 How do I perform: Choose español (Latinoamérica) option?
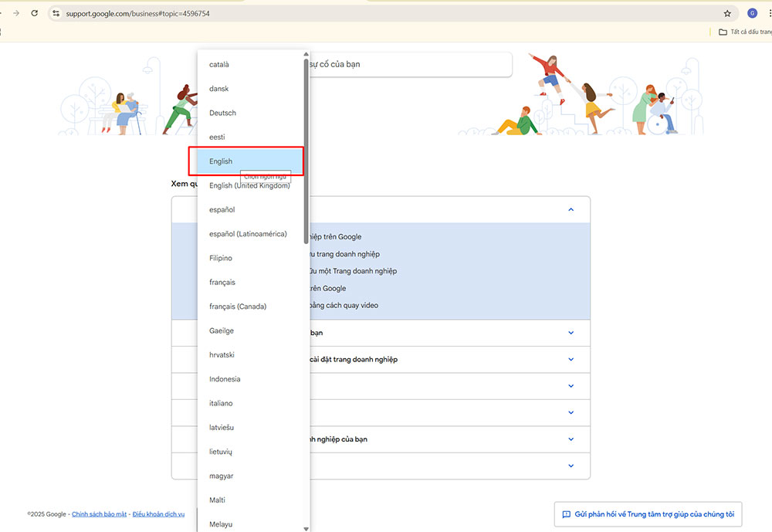tap(251, 234)
